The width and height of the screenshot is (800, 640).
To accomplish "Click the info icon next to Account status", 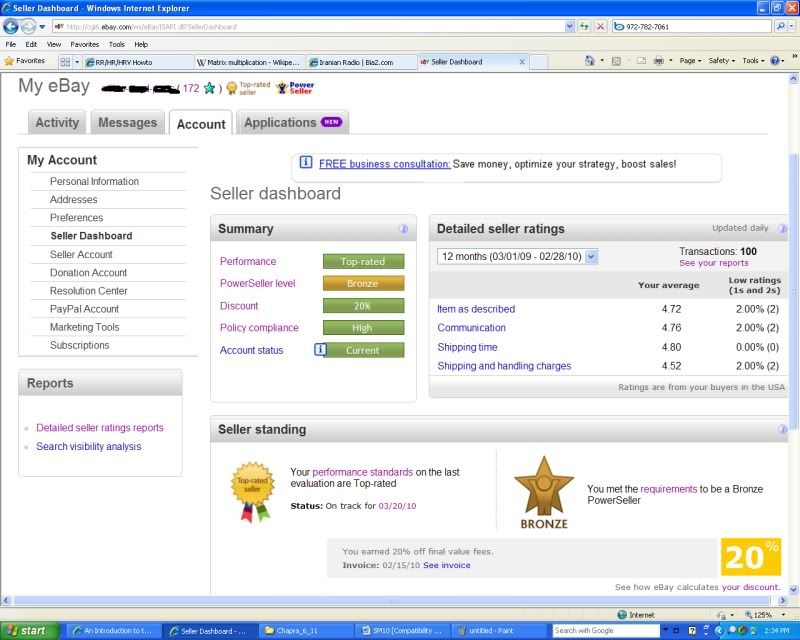I will pos(320,350).
